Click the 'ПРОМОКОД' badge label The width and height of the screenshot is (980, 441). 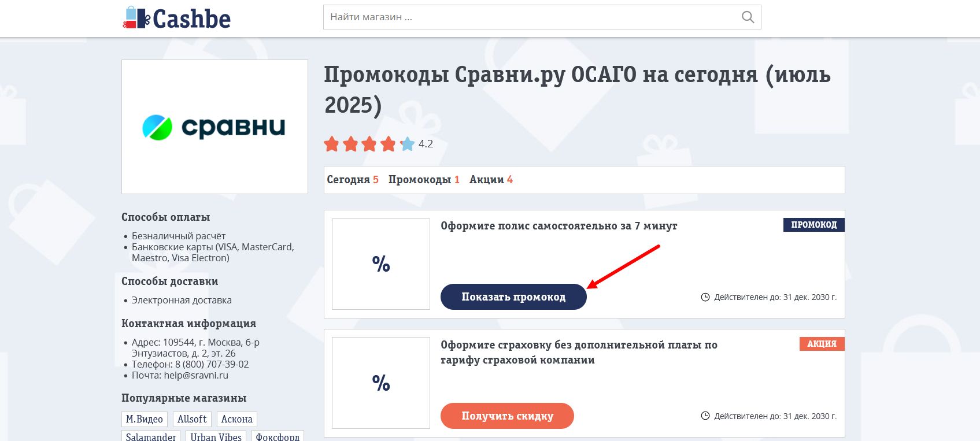coord(814,225)
